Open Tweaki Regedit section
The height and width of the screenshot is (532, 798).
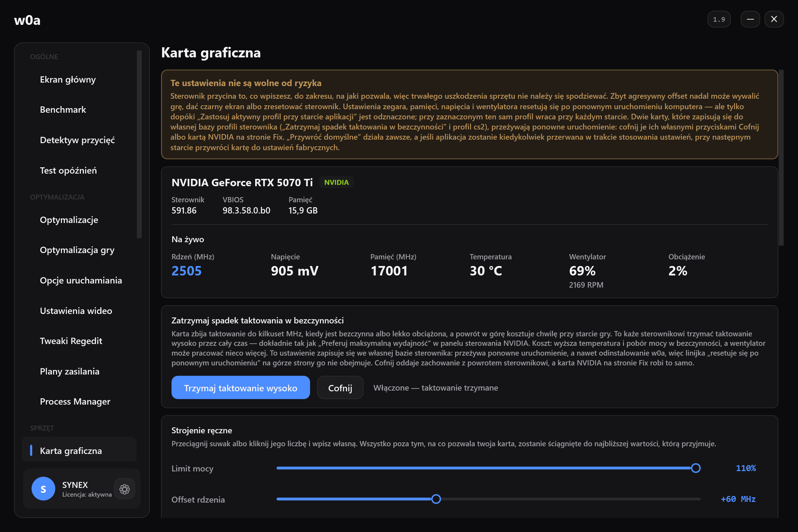click(79, 341)
